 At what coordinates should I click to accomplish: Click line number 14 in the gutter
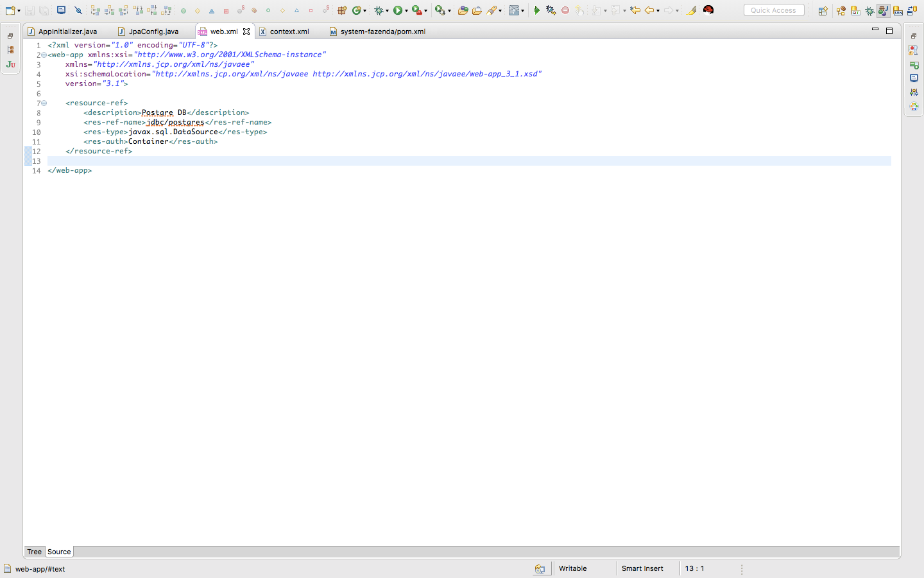[x=36, y=171]
